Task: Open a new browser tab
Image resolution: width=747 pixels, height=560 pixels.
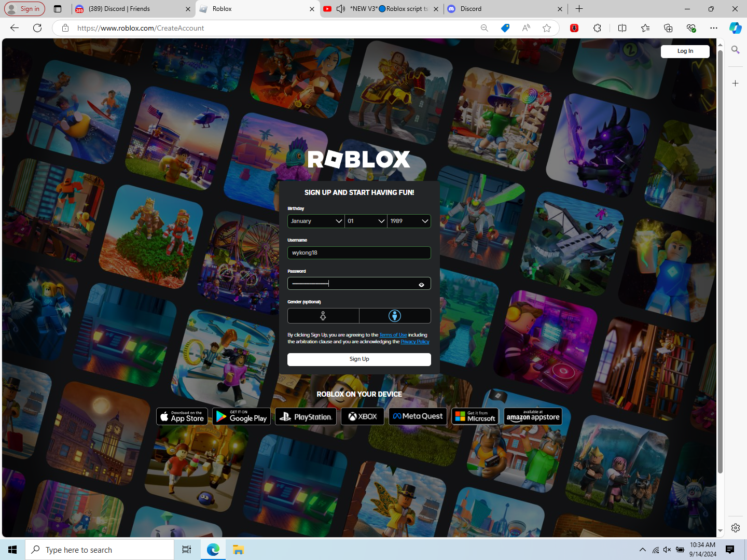Action: (x=579, y=9)
